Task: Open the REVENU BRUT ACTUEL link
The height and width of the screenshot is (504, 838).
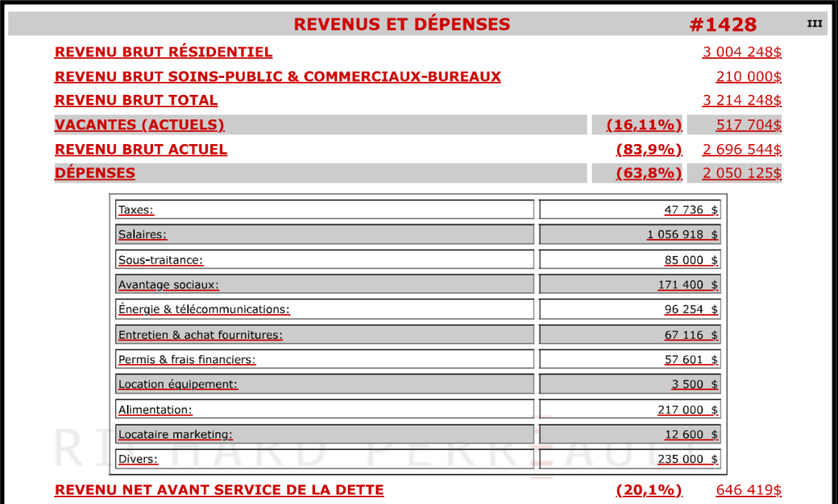Action: (141, 150)
